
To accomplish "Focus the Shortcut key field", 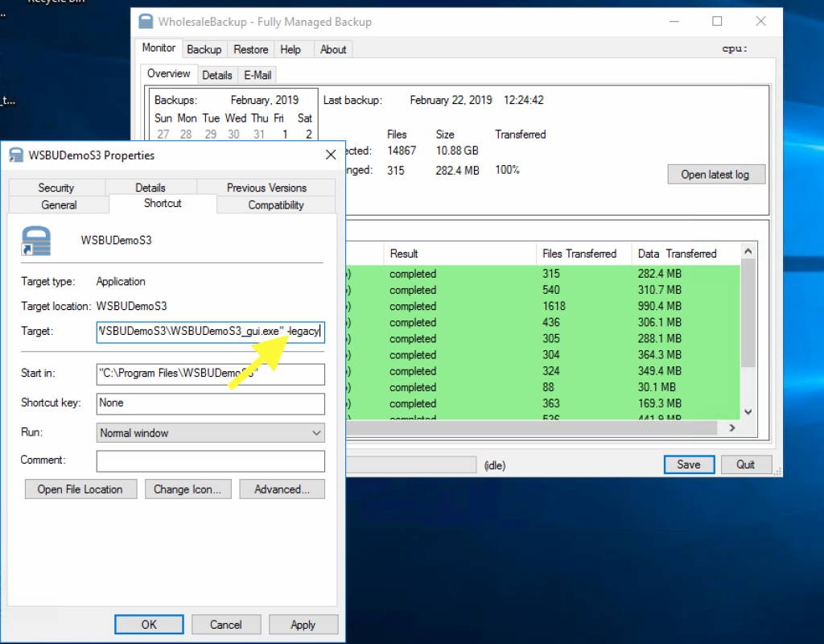I will (x=210, y=403).
